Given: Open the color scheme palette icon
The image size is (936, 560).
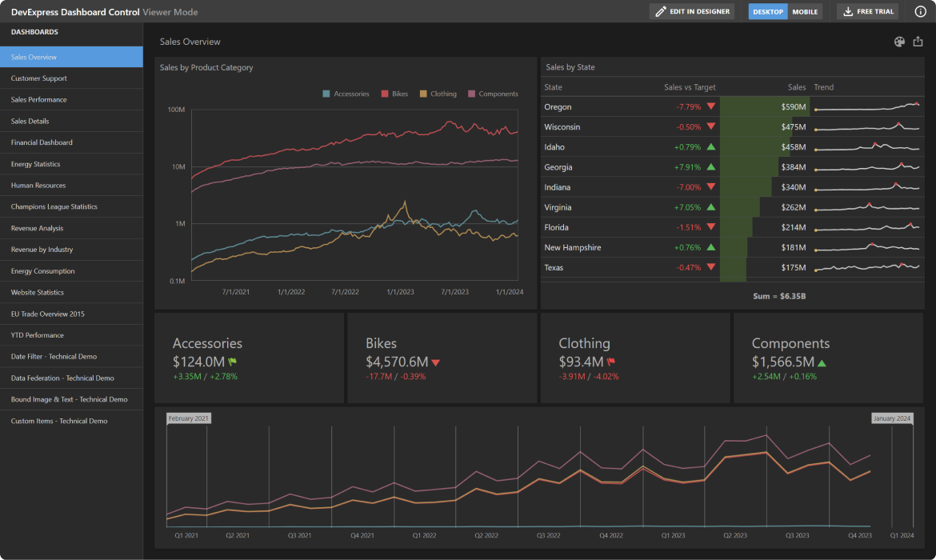Looking at the screenshot, I should (x=899, y=41).
